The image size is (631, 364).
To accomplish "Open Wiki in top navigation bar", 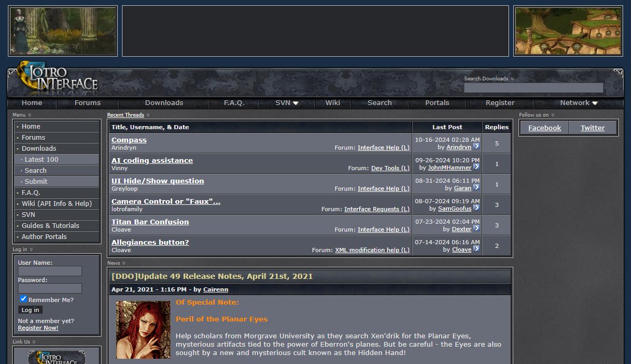I will pos(333,103).
